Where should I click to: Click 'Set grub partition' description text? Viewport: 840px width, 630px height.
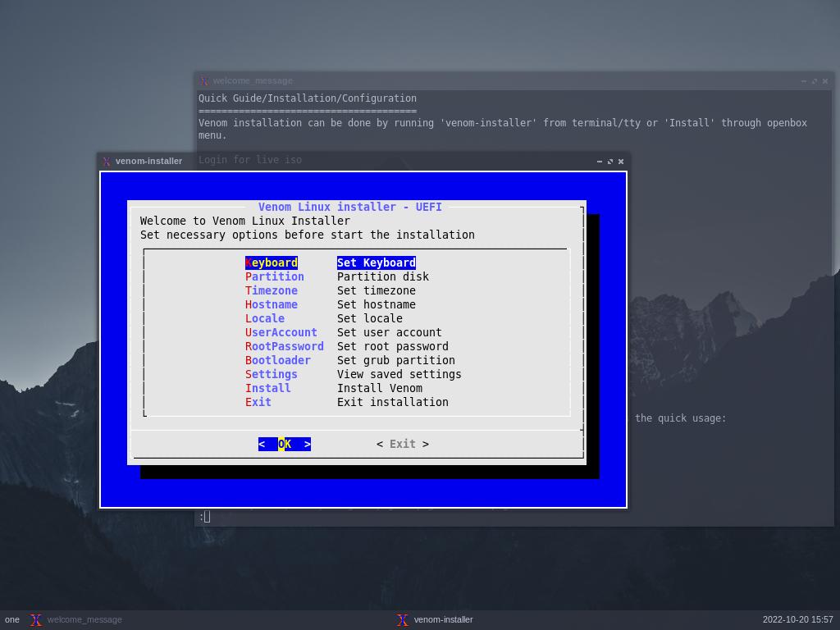(x=396, y=360)
